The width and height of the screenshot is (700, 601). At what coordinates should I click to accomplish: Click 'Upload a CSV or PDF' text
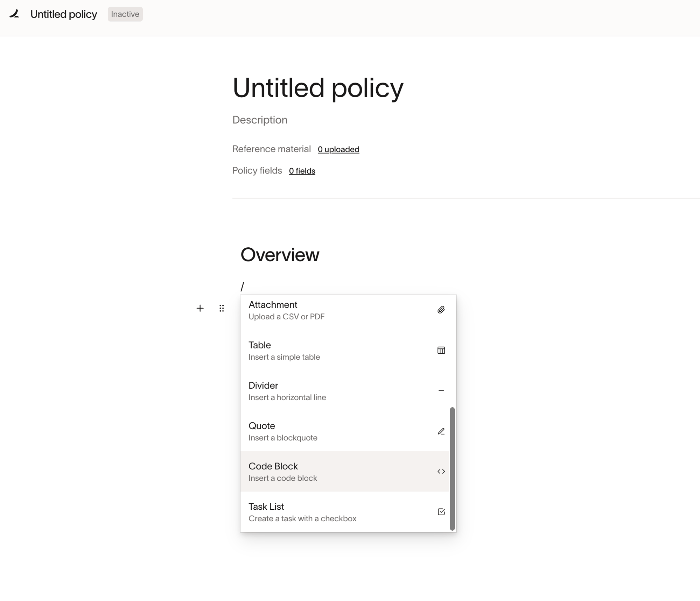coord(287,317)
